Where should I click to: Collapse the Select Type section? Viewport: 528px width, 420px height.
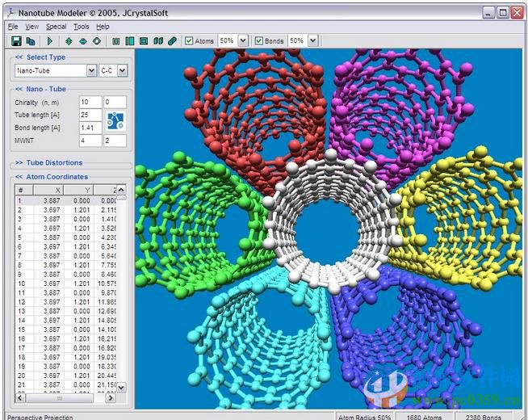pos(40,57)
